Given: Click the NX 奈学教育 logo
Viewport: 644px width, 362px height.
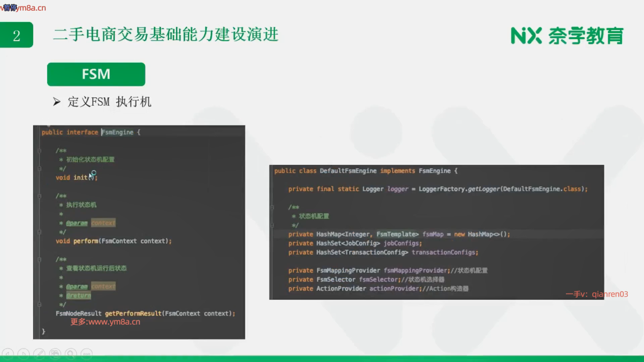Looking at the screenshot, I should [x=567, y=36].
